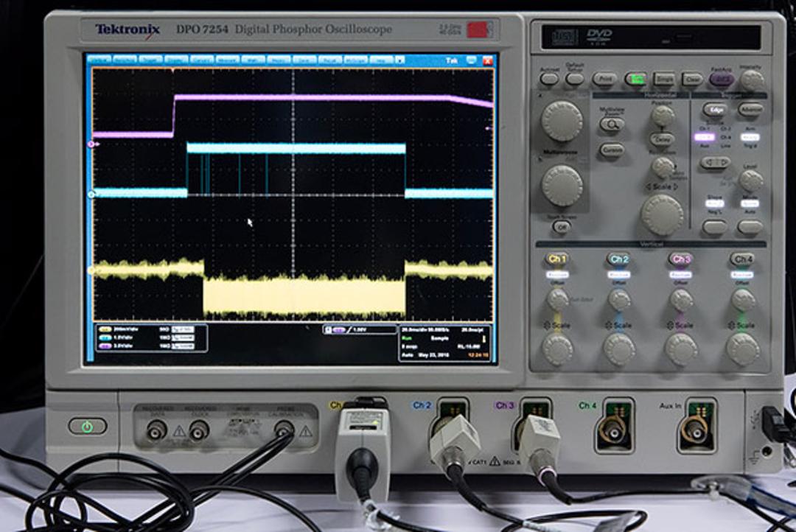Viewport: 796px width, 532px height.
Task: Click the purple Ch3 trigger readout badge
Action: (x=339, y=330)
